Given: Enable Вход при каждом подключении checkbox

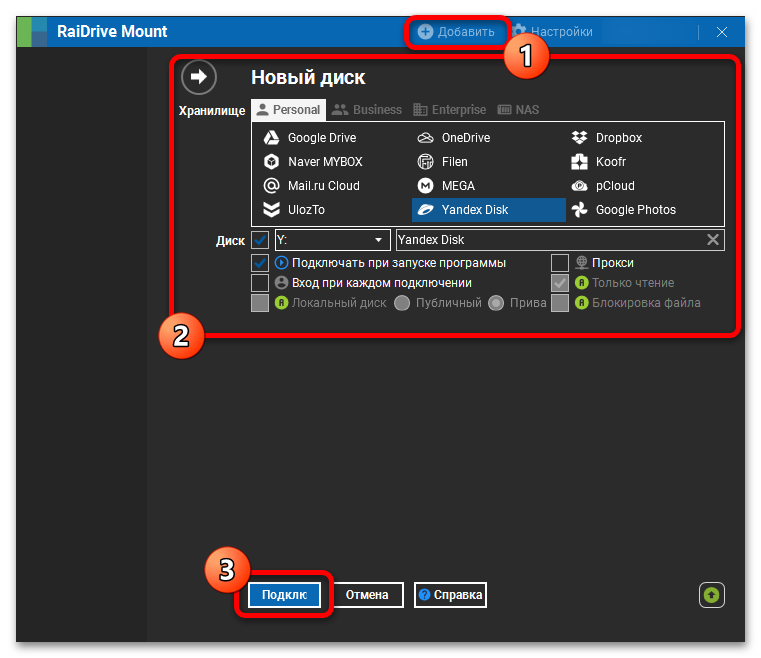Looking at the screenshot, I should coord(260,283).
